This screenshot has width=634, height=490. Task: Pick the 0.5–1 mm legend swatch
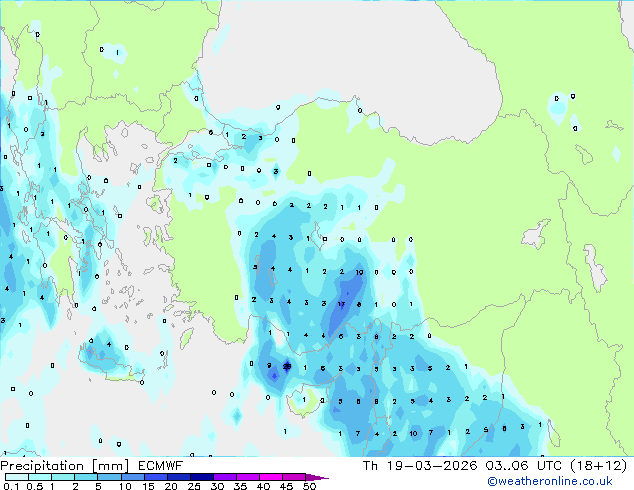pos(40,477)
